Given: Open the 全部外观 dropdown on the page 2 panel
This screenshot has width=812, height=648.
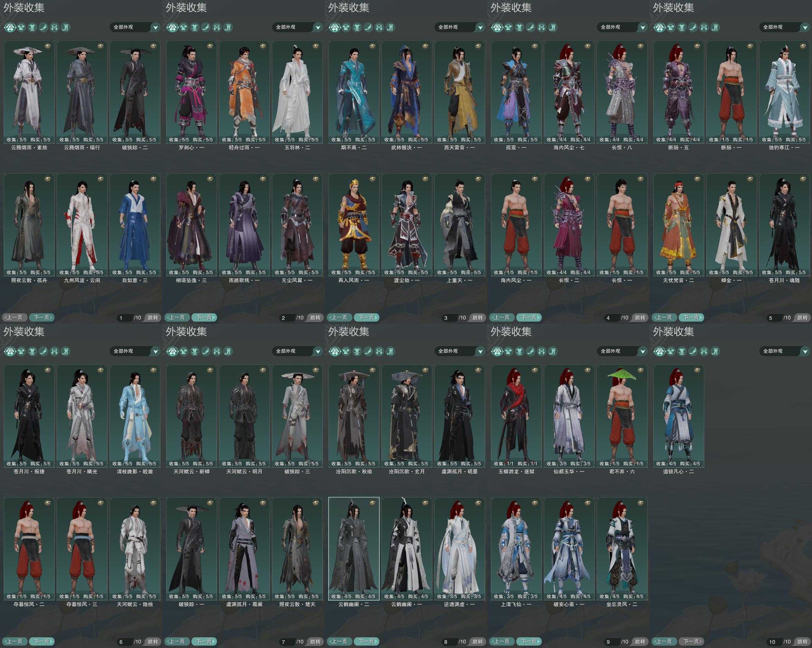Looking at the screenshot, I should pyautogui.click(x=298, y=27).
